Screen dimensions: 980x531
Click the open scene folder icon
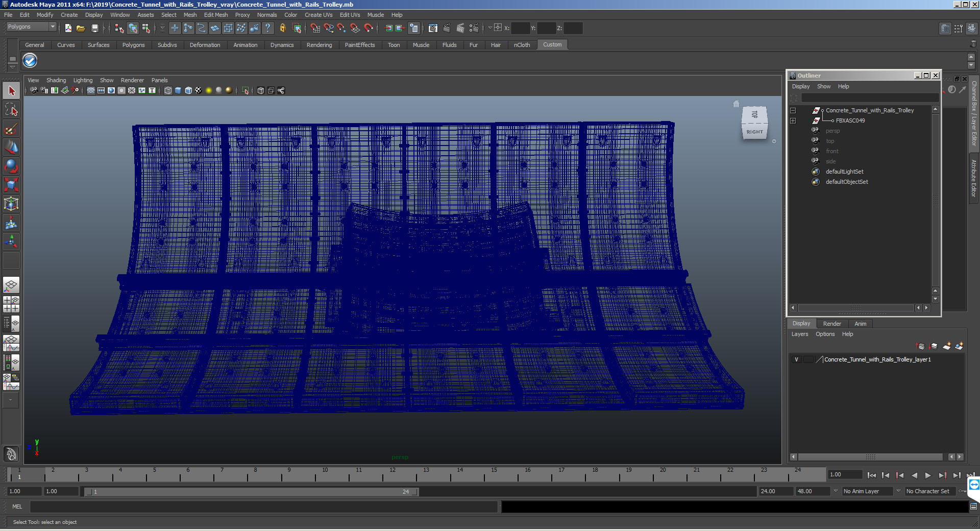[x=81, y=28]
